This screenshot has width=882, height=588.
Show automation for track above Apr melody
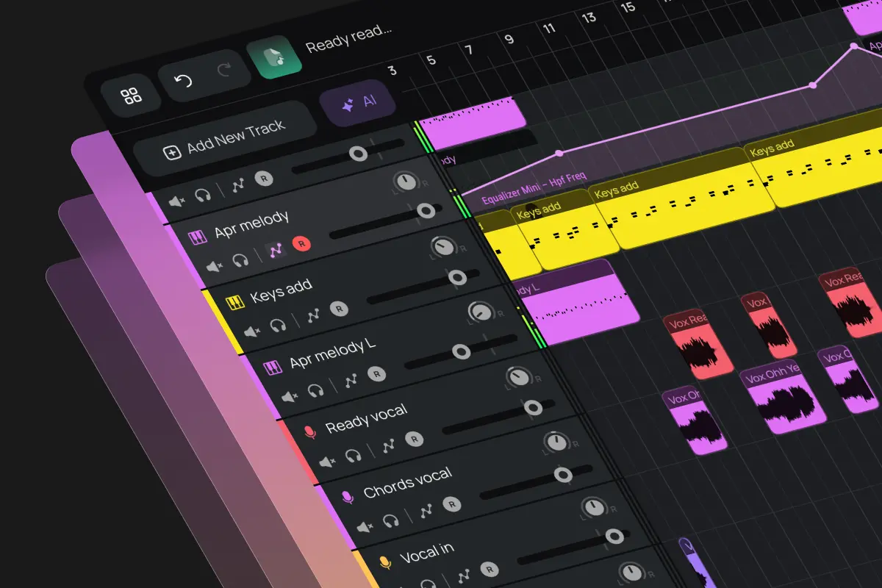point(238,184)
